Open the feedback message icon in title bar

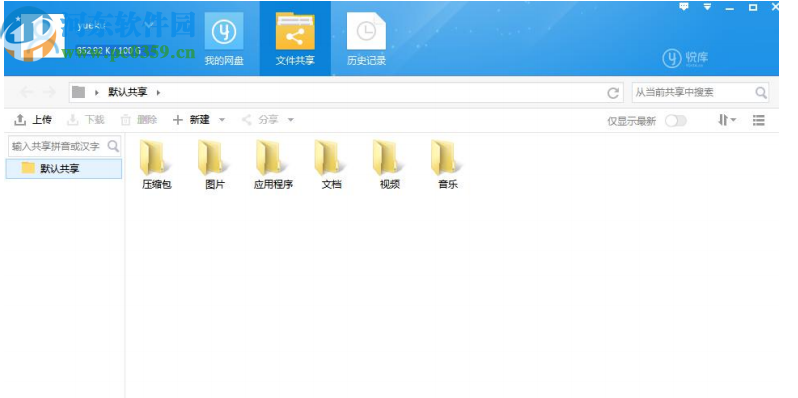point(684,7)
